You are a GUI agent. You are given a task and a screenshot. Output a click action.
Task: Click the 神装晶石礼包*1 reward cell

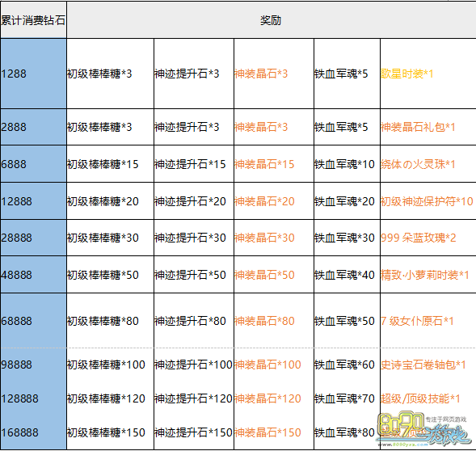point(428,127)
